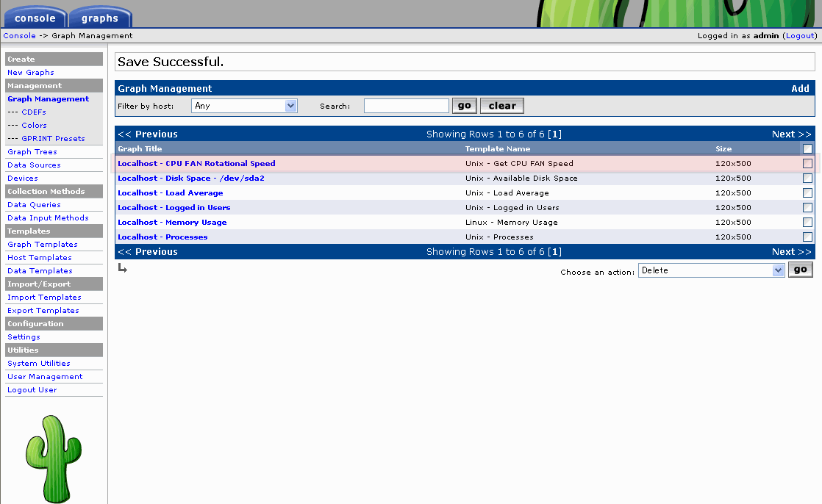Image resolution: width=822 pixels, height=504 pixels.
Task: Open Localhost - Disk Space graph link
Action: [x=191, y=178]
